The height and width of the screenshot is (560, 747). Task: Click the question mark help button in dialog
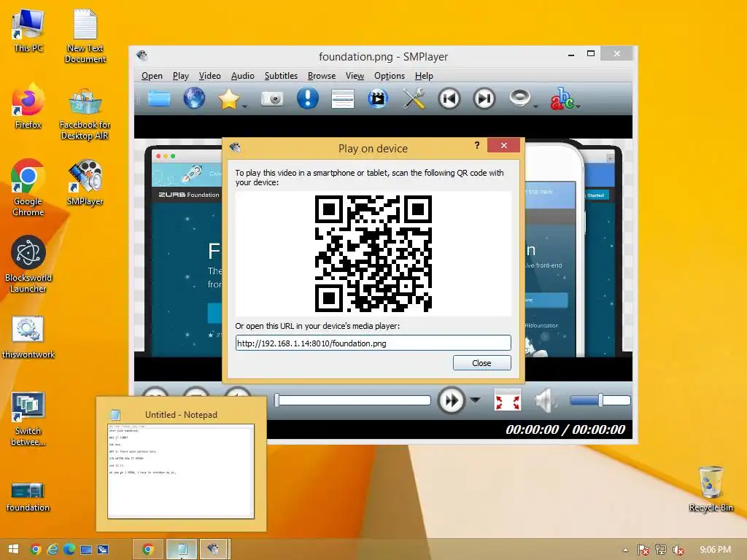[477, 145]
